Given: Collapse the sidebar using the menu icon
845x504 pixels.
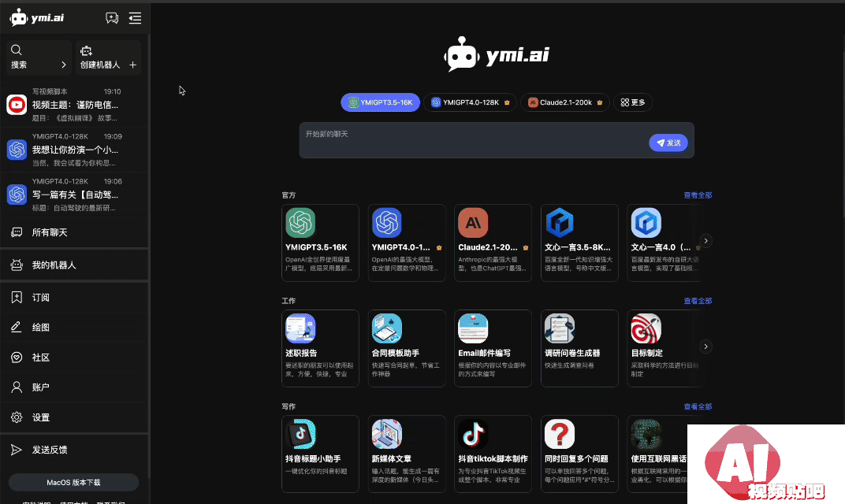Looking at the screenshot, I should point(136,18).
